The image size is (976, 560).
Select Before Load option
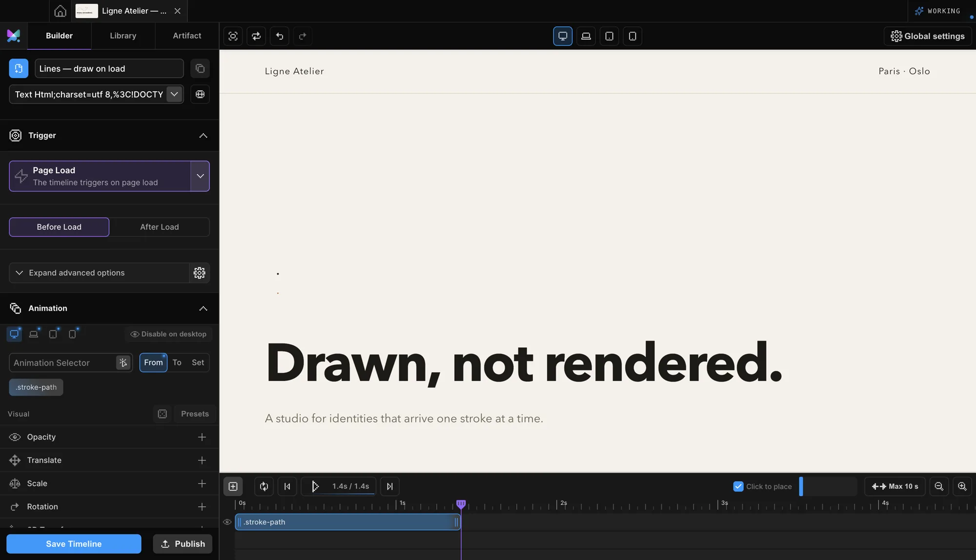(59, 227)
